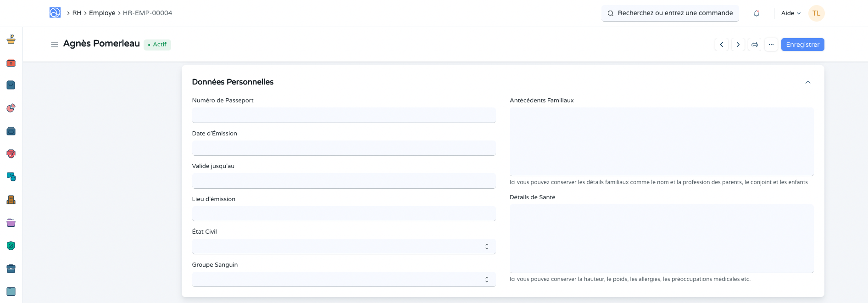Toggle the sidebar with the hamburger icon
The image size is (868, 303).
[x=55, y=45]
